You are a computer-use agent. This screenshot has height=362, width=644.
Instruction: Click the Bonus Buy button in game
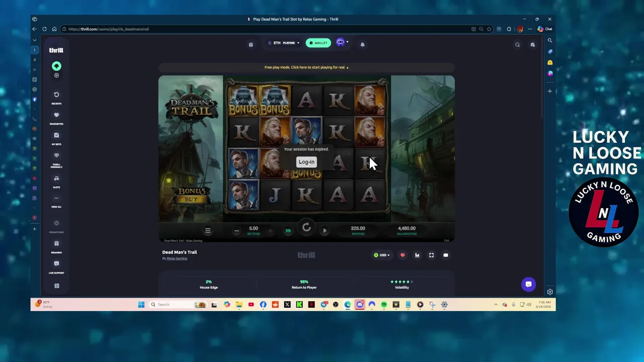191,195
